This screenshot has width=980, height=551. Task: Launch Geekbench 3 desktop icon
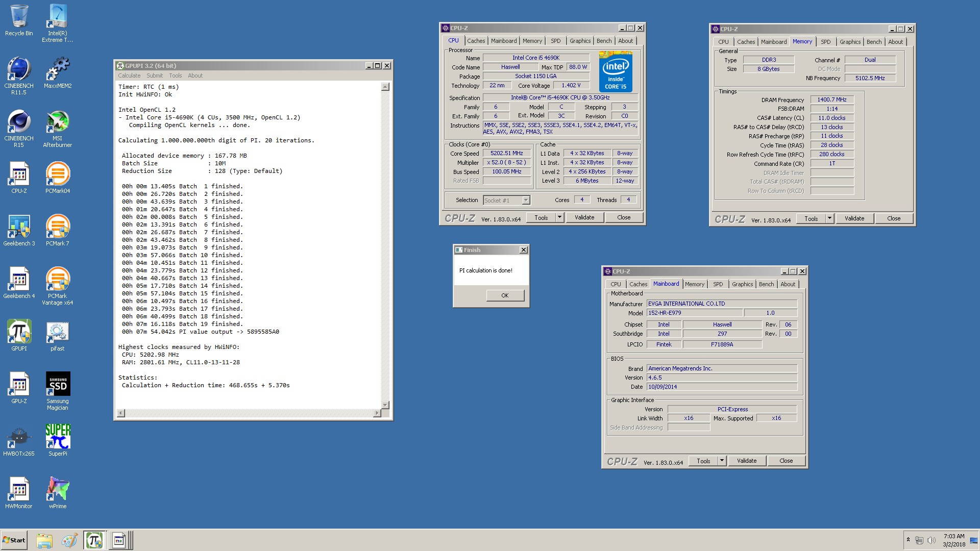pos(19,230)
